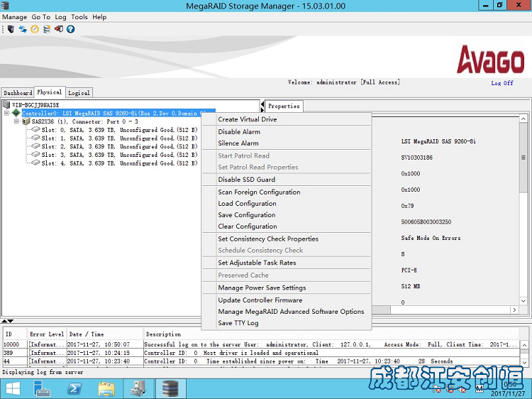The image size is (532, 399).
Task: Click the MegaRAID Storage Manager taskbar icon
Action: (171, 389)
